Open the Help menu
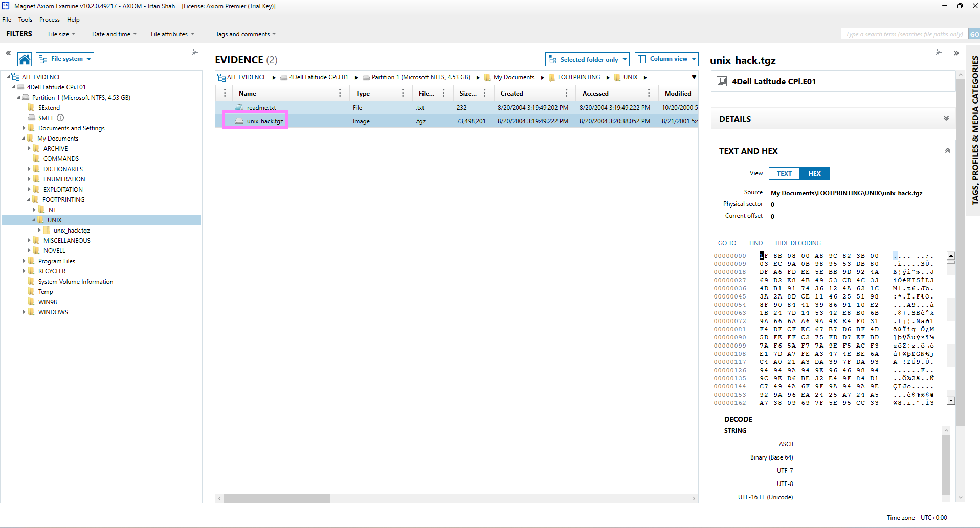 point(73,20)
